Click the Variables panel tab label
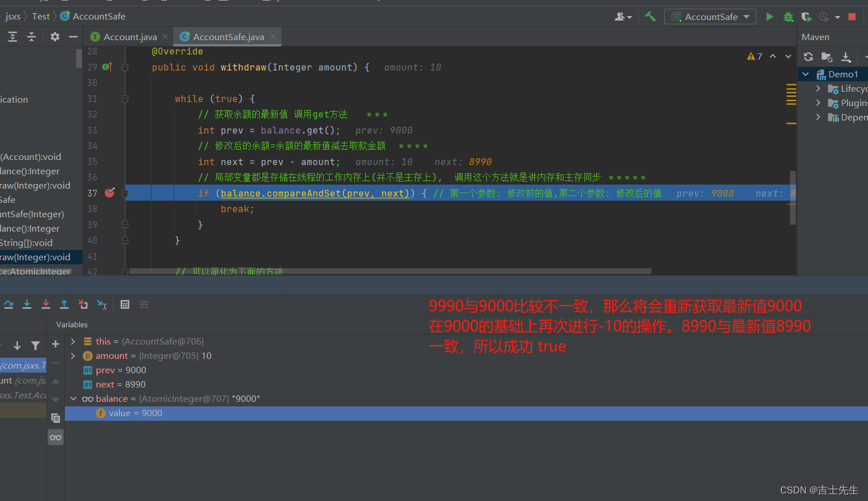868x501 pixels. 72,324
